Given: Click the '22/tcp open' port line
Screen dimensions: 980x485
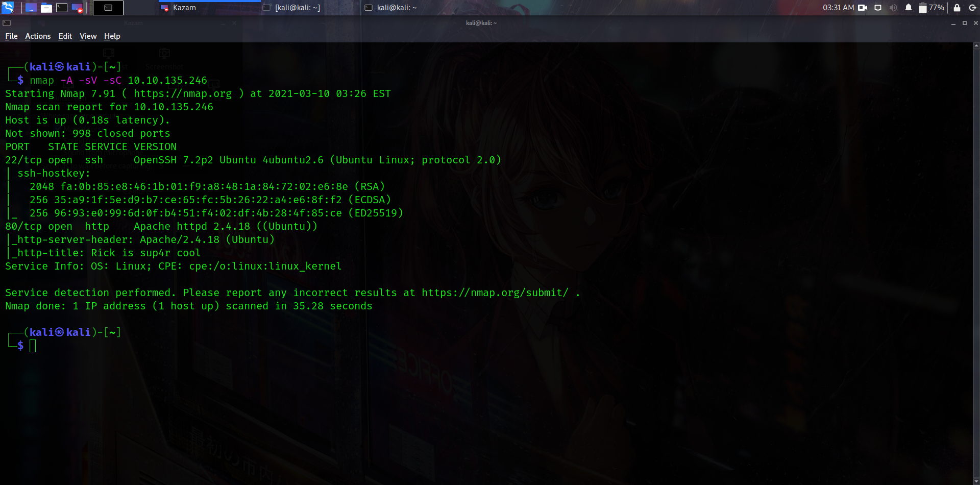Looking at the screenshot, I should 253,160.
